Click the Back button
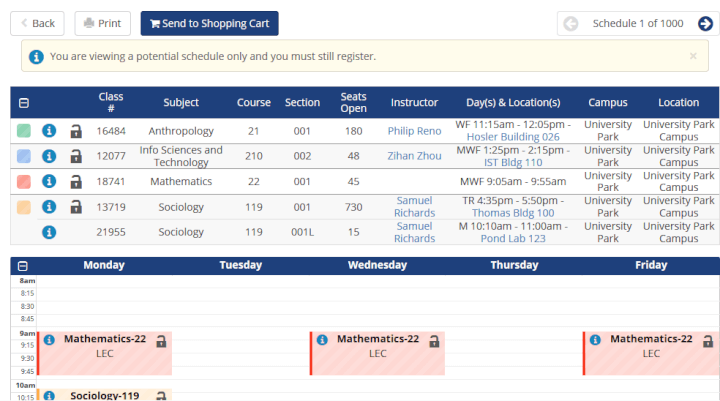 [x=37, y=23]
